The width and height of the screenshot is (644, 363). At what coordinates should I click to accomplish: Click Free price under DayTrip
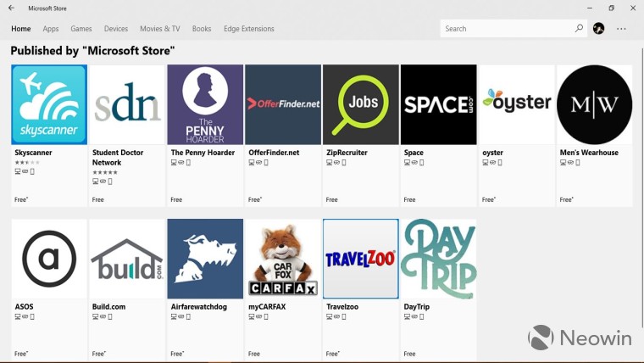(409, 354)
